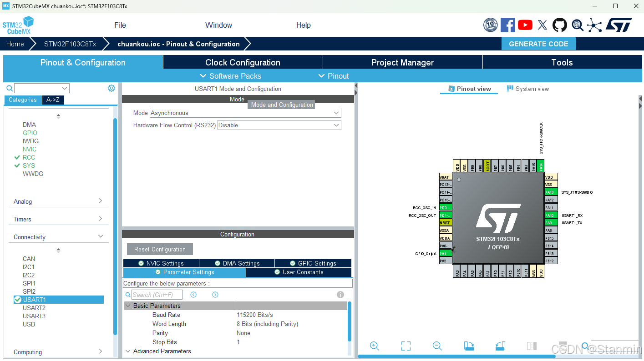The image size is (644, 361).
Task: Select I2C1 in Connectivity list
Action: point(29,267)
